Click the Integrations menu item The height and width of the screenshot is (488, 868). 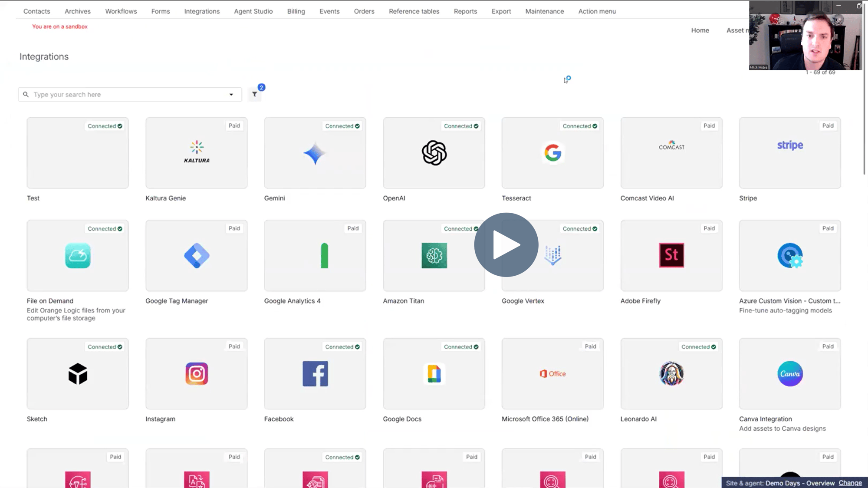click(202, 11)
